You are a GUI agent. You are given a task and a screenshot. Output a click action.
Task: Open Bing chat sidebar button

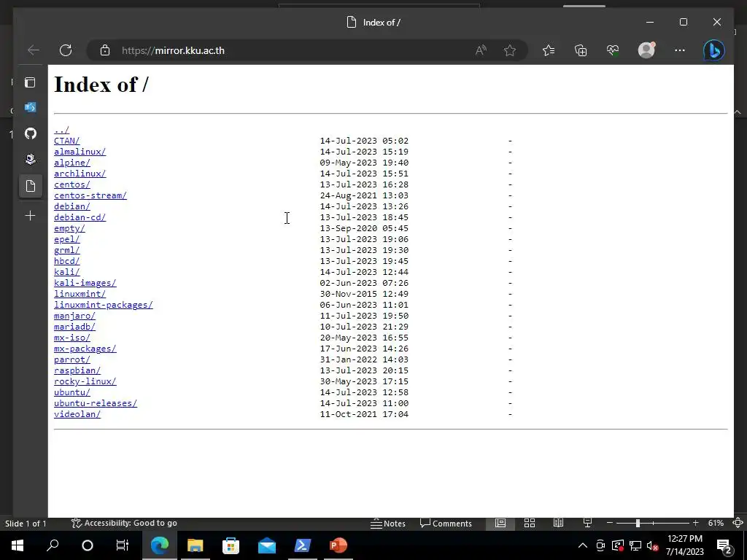713,50
